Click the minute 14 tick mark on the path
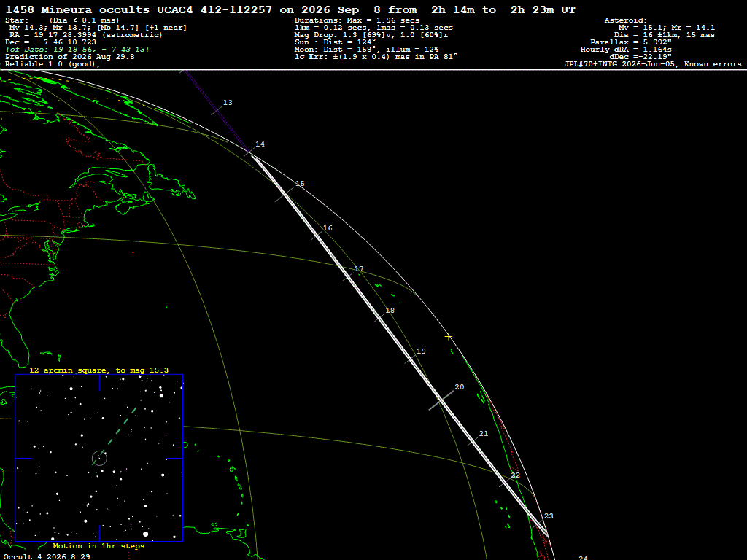This screenshot has width=747, height=560. [x=249, y=152]
